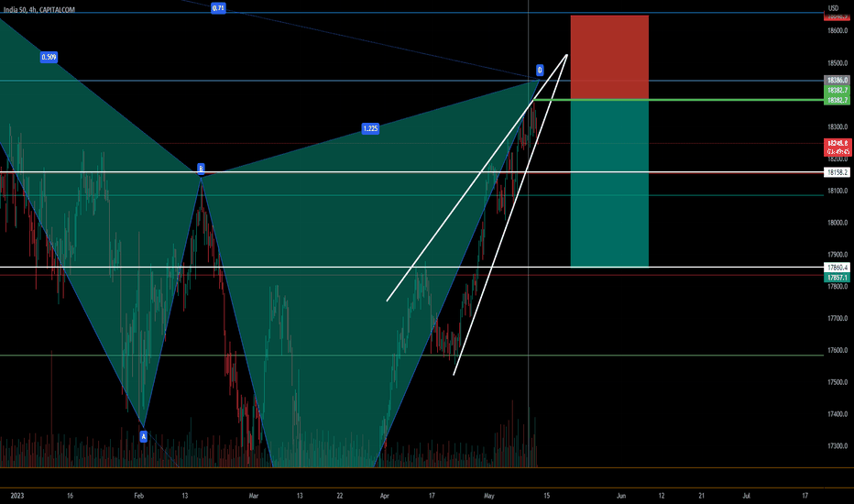This screenshot has width=854, height=504.
Task: Click the 17857.1 teal price label
Action: click(x=838, y=278)
